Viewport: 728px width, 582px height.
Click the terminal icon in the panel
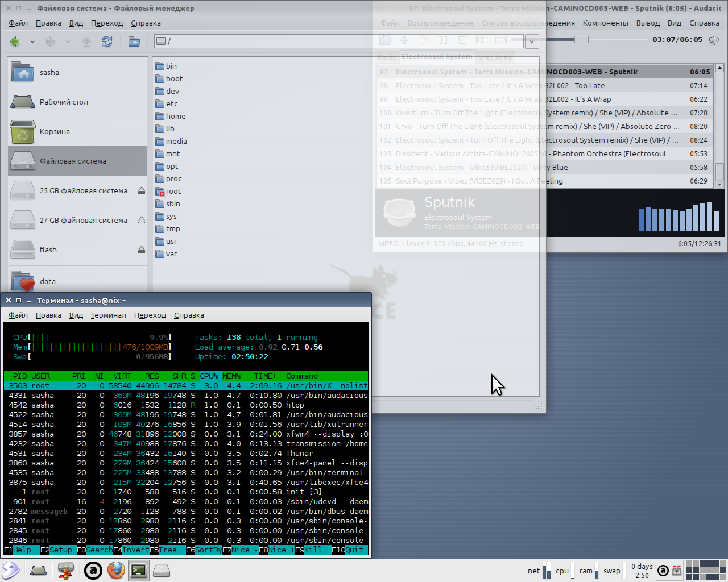[x=139, y=570]
